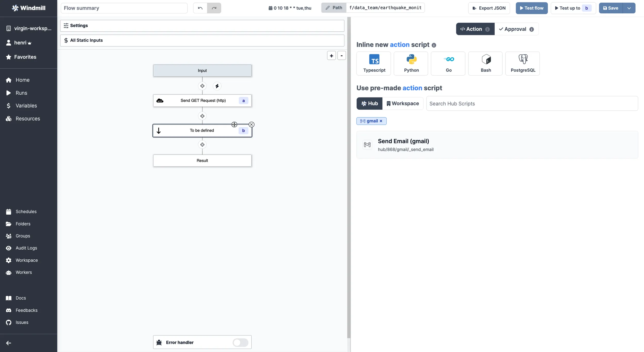Zoom out the flow using the minus icon
Screen dimensions: 644x352
coord(342,55)
